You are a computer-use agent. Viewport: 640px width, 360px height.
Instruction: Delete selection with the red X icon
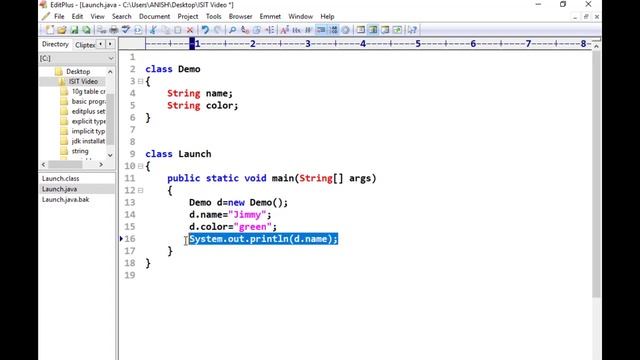[x=190, y=30]
